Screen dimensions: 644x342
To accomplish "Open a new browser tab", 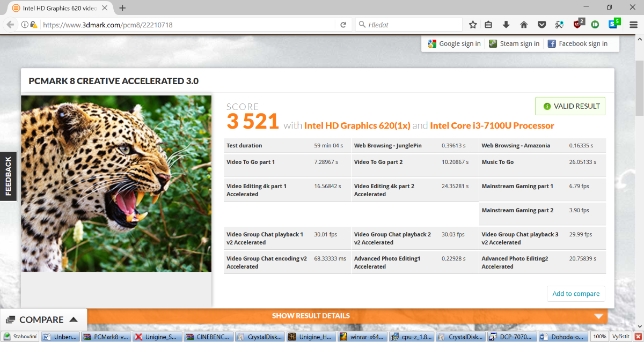I will 122,8.
